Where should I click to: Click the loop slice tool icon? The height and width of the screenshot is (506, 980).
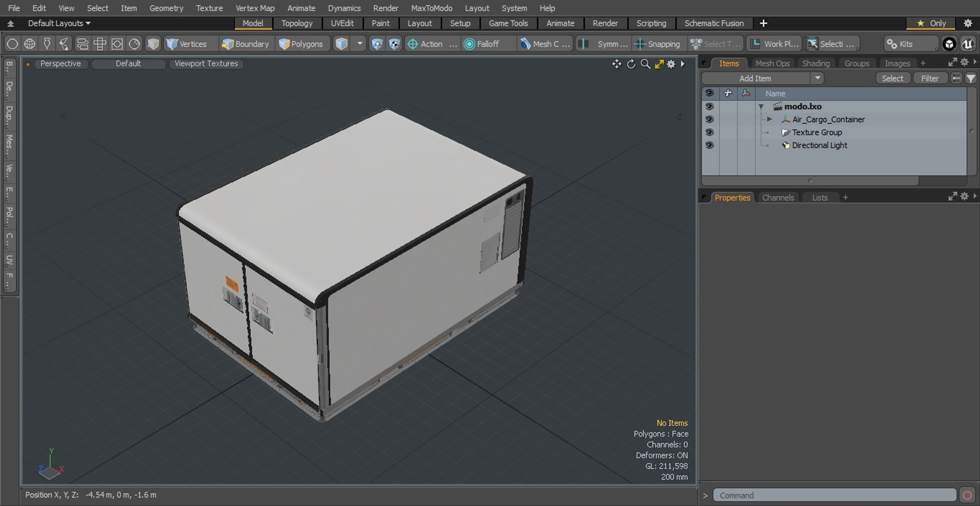pyautogui.click(x=82, y=44)
